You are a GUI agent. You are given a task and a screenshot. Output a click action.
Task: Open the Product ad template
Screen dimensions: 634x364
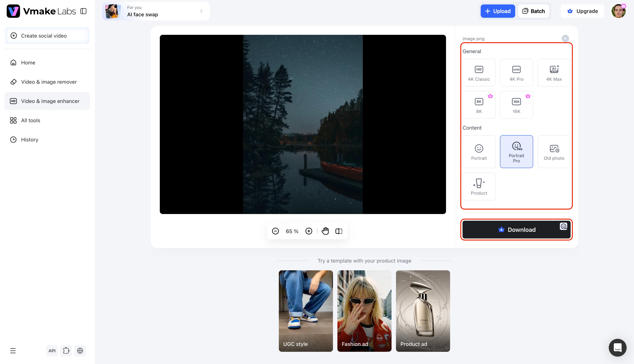click(x=423, y=311)
